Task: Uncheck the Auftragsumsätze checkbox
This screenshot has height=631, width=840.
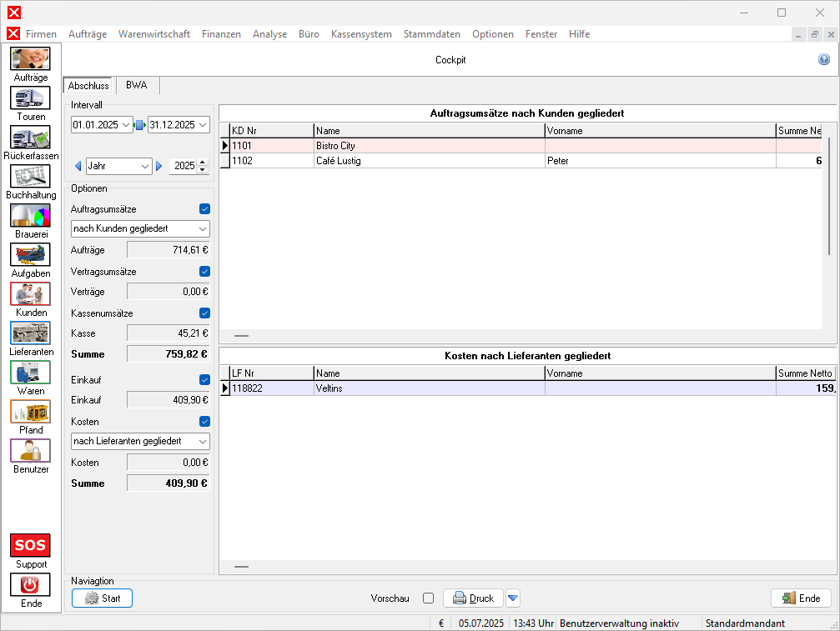Action: click(x=204, y=209)
